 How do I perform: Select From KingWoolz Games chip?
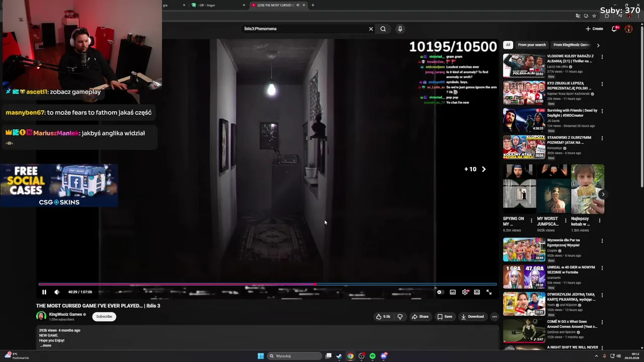tap(571, 45)
